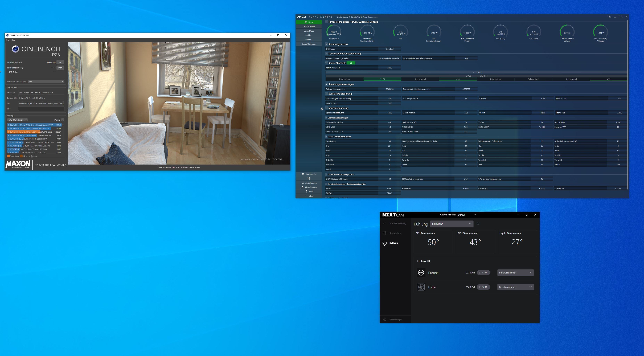Click the Pumpe NZXT pump icon

coord(421,273)
